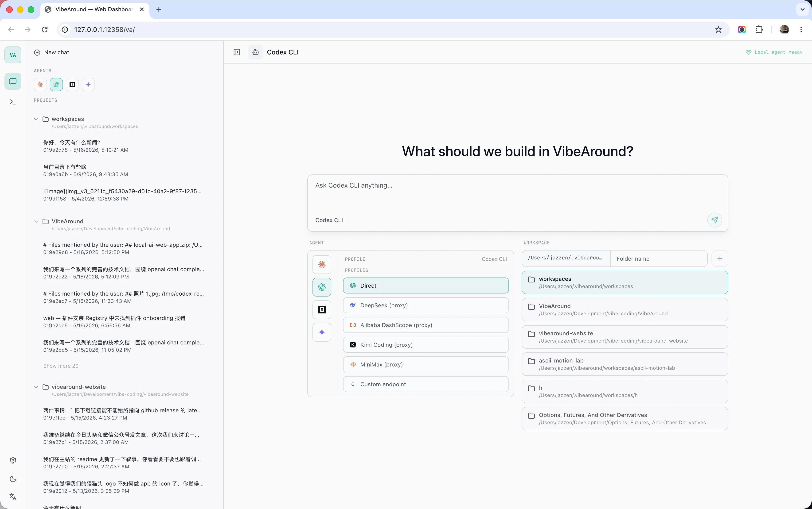The image size is (812, 509).
Task: Choose purple sparkle agent in AGENT picker
Action: click(322, 332)
